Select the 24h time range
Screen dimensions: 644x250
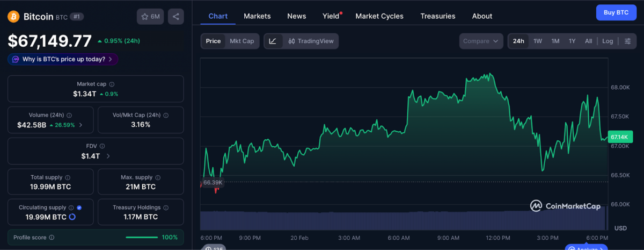click(518, 41)
